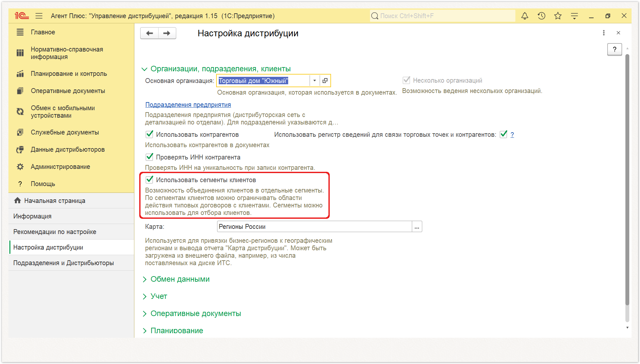Click Нормативно-справочная информация icon

(20, 53)
